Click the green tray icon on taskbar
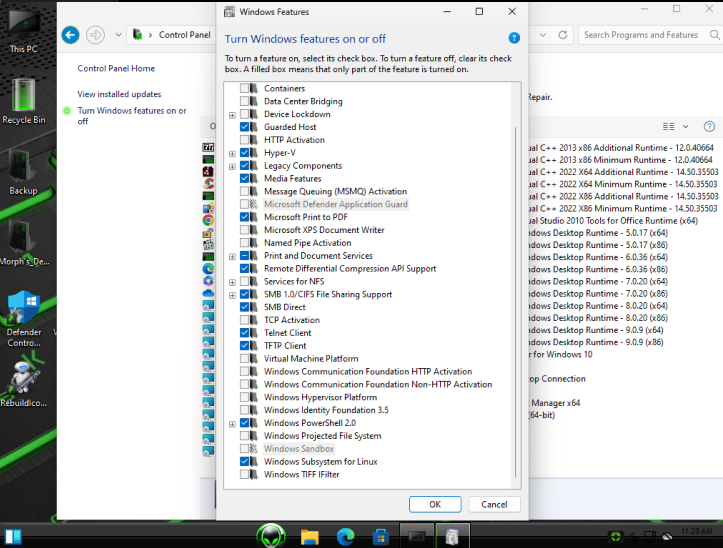The image size is (723, 548). 615,536
